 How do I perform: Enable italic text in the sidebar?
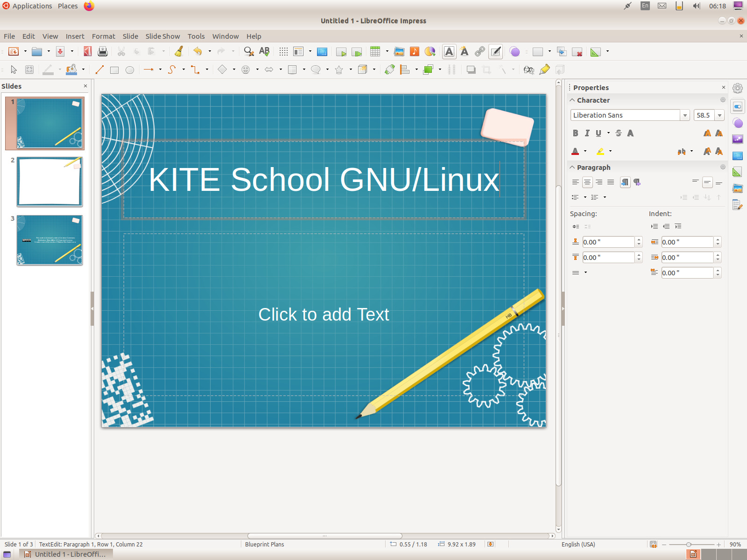587,133
